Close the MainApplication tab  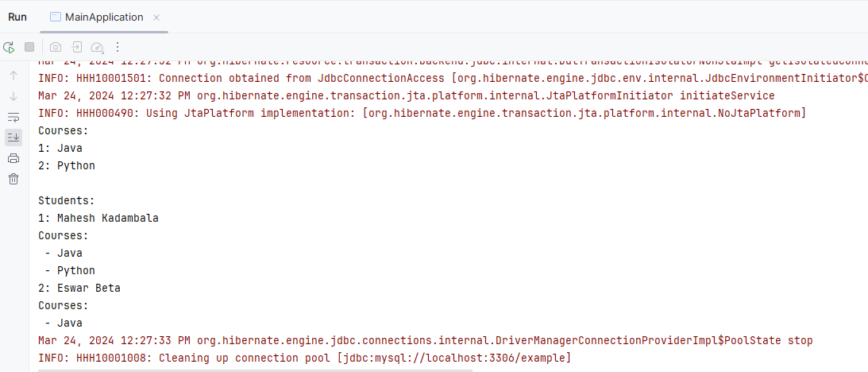click(x=156, y=17)
